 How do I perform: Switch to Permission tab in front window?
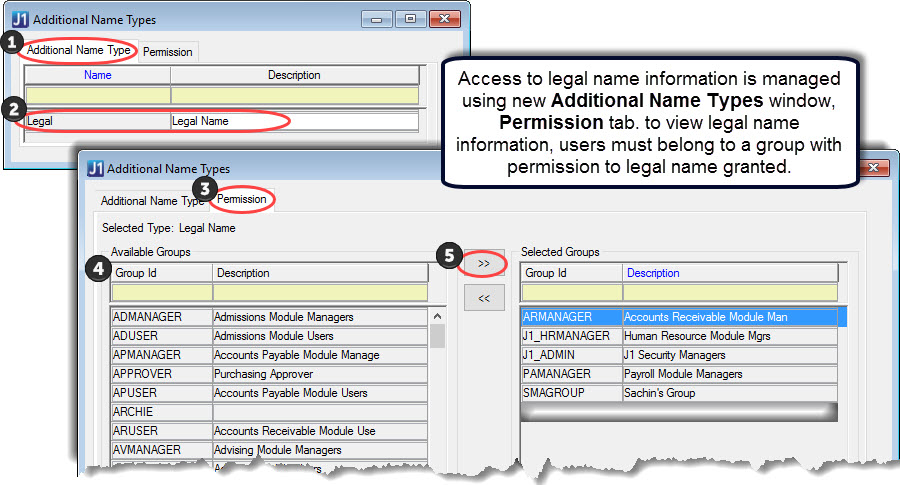242,199
